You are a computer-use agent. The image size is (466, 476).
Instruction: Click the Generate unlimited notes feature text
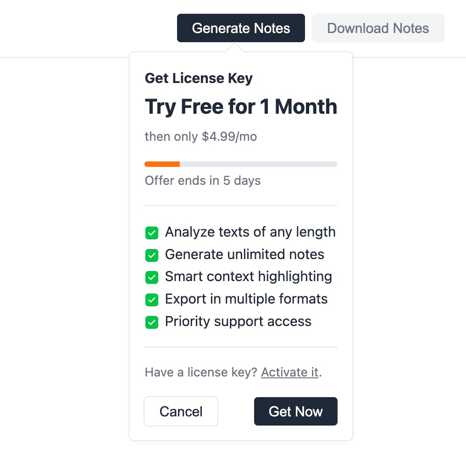(x=244, y=255)
